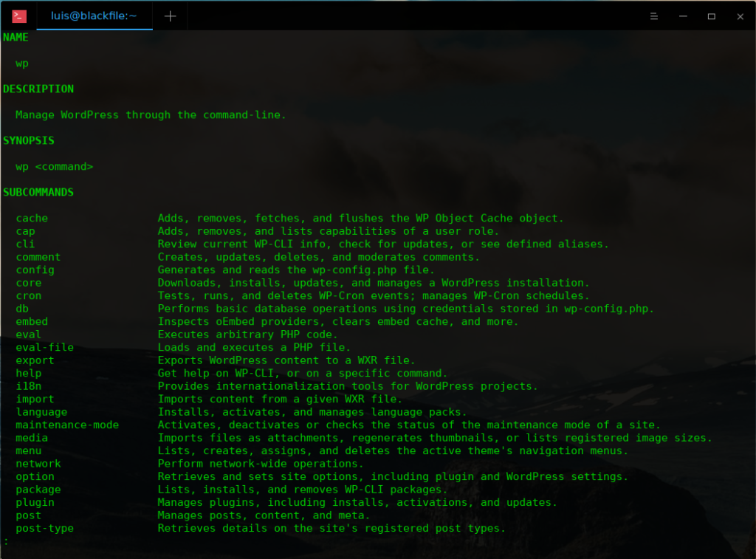756x559 pixels.
Task: Click the 'db' subcommand name
Action: coord(22,309)
